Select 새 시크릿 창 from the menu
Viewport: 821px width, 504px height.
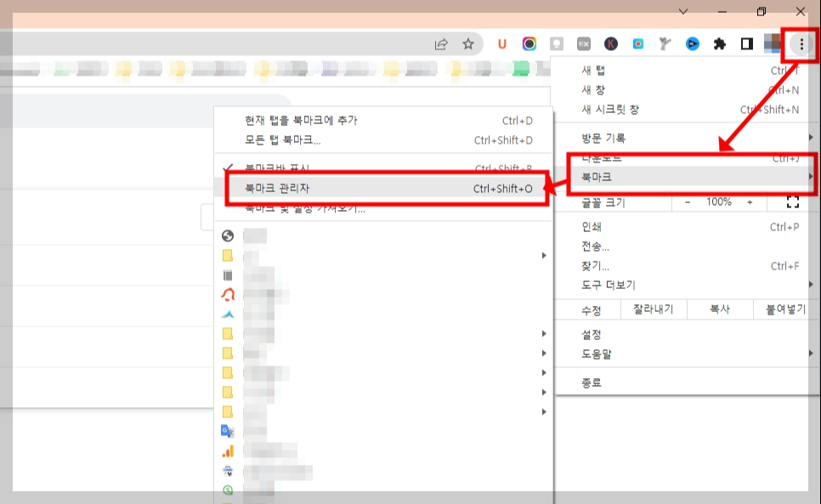click(637, 109)
